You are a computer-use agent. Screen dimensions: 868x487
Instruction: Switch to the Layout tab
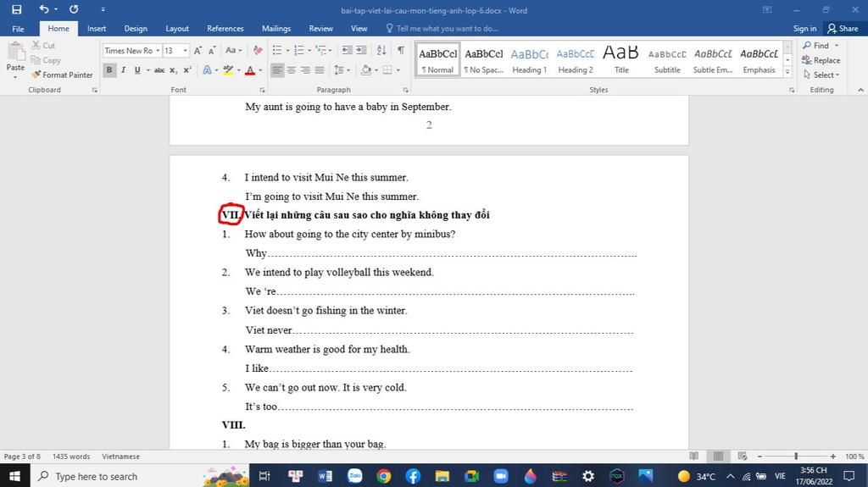[177, 28]
